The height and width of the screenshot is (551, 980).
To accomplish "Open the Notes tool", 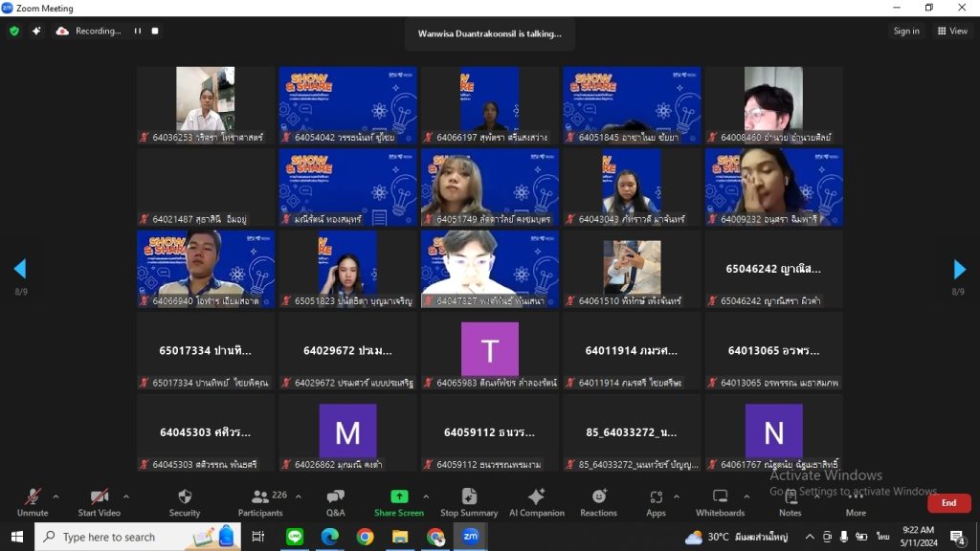I will point(790,503).
